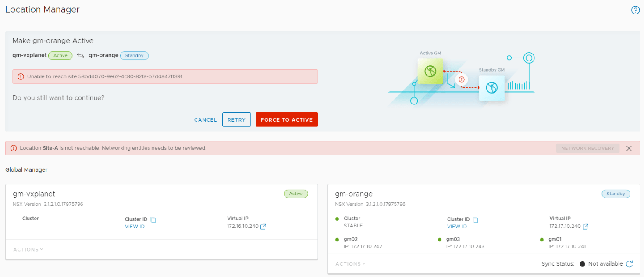The image size is (644, 277).
Task: Open the 172.17.10.240 virtual IP external link icon
Action: click(x=585, y=227)
